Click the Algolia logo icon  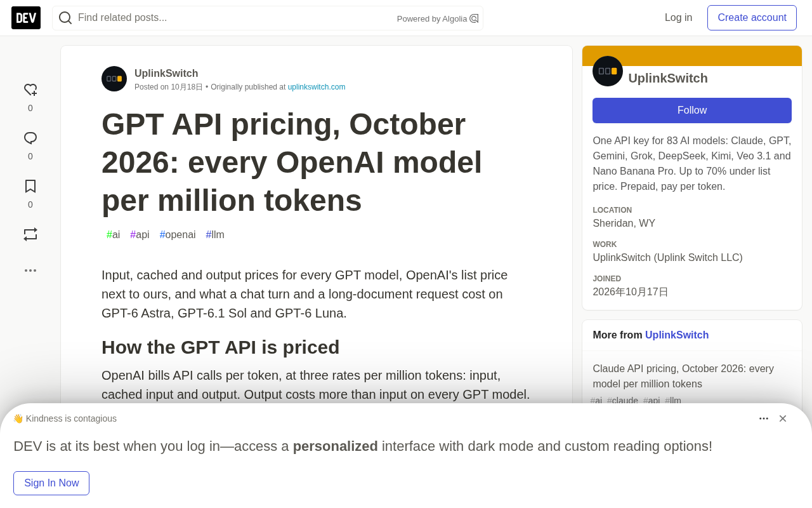click(x=474, y=18)
